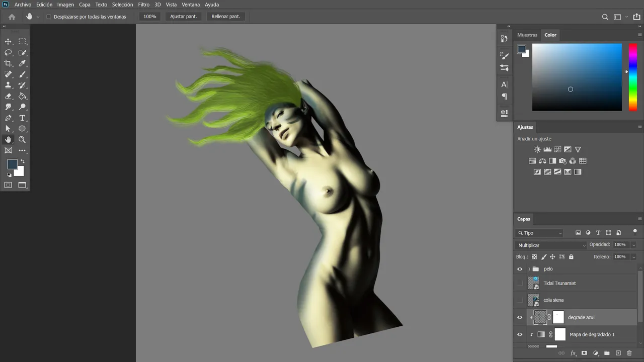
Task: Open the Ajustes panel options menu
Action: tap(640, 127)
